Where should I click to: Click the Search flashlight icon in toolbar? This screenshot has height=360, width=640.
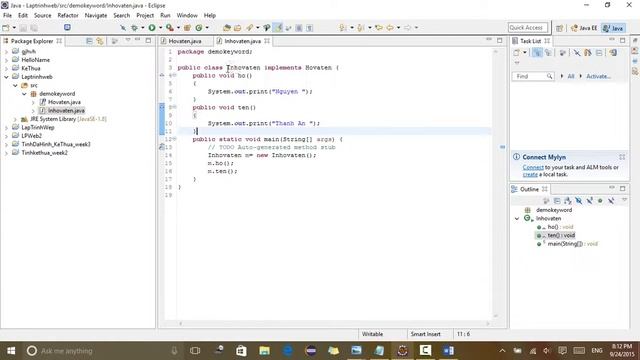249,28
